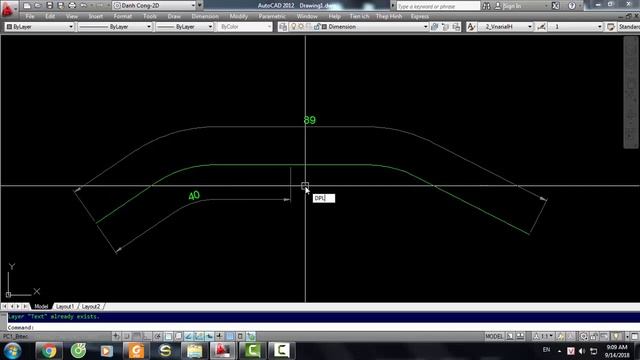640x360 pixels.
Task: Click the Table Style icon
Action: (x=611, y=27)
